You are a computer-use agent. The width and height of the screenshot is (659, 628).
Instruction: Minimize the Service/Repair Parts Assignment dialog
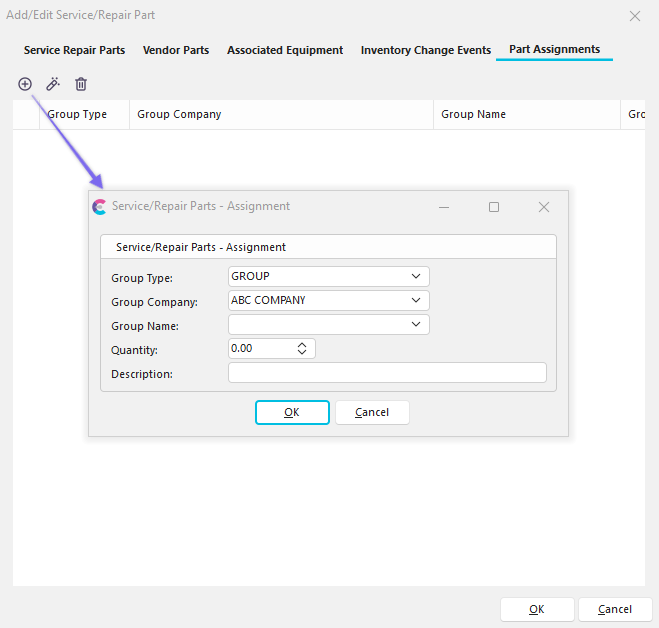(444, 207)
